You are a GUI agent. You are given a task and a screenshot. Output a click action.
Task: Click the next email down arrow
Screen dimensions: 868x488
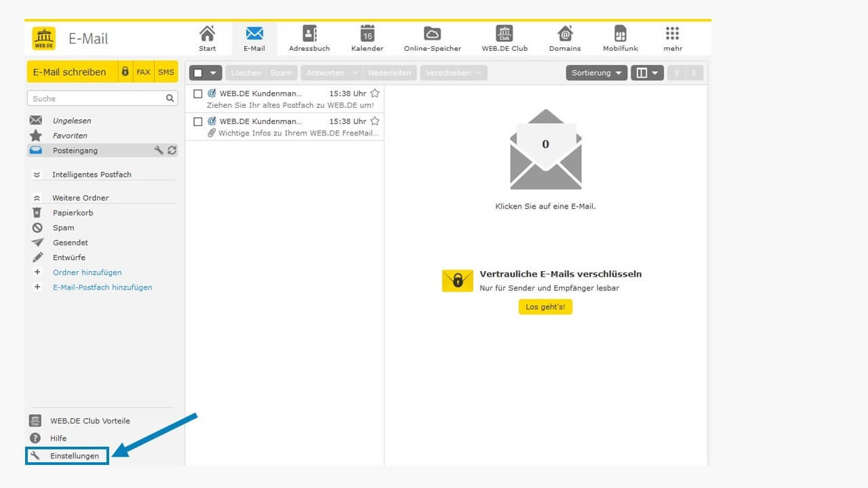pos(694,73)
